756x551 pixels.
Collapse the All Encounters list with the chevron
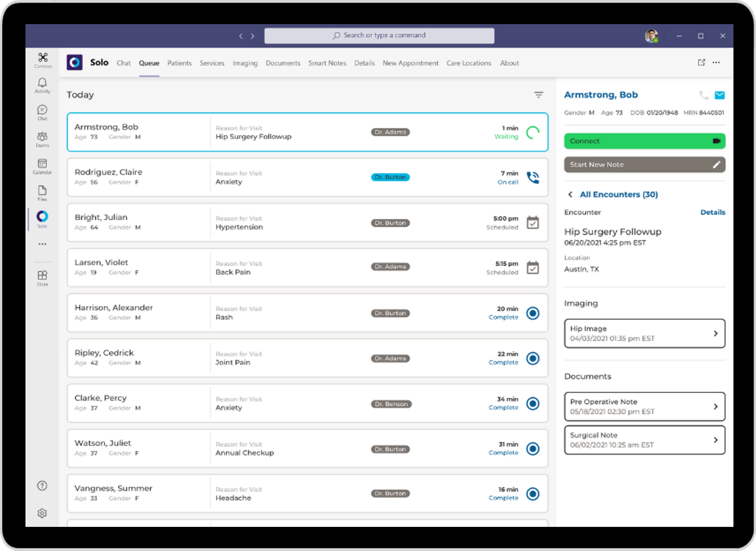pyautogui.click(x=571, y=195)
